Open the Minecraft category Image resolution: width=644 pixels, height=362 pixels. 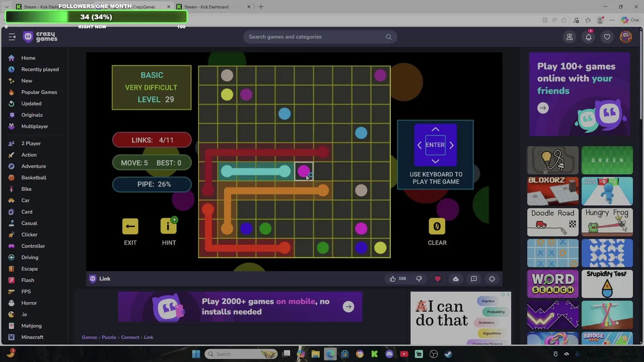(32, 337)
